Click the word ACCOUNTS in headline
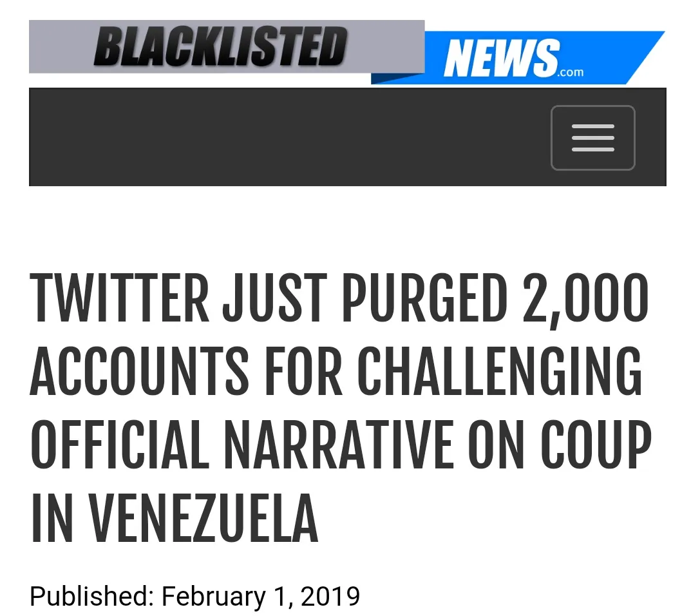 click(x=140, y=374)
